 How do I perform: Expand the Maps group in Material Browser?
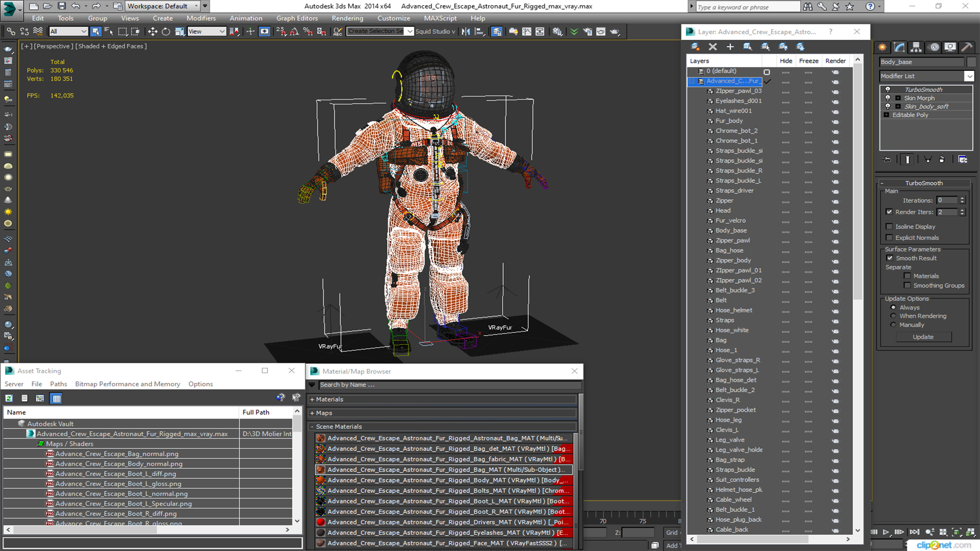(x=312, y=413)
